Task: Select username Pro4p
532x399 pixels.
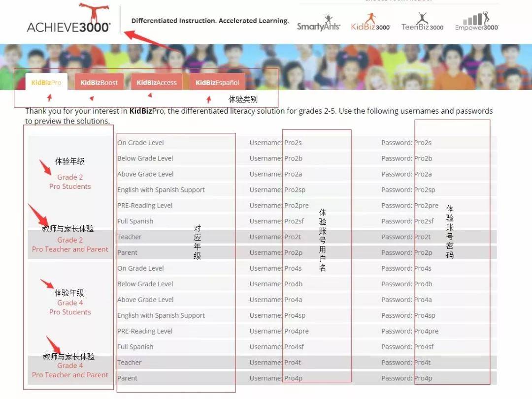Action: [293, 378]
